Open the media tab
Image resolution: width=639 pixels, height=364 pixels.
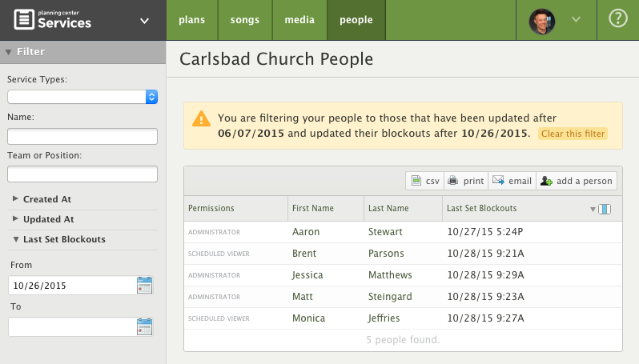(299, 20)
